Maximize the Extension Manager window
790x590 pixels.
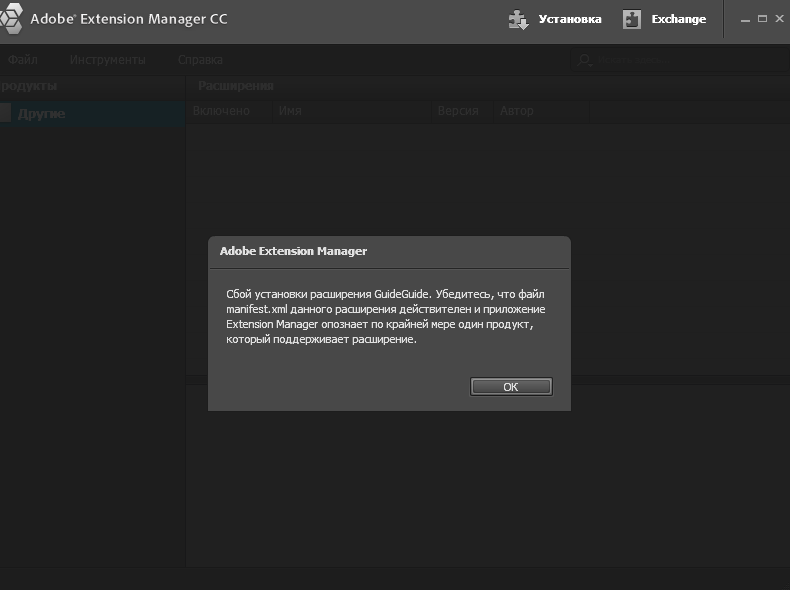click(x=762, y=19)
